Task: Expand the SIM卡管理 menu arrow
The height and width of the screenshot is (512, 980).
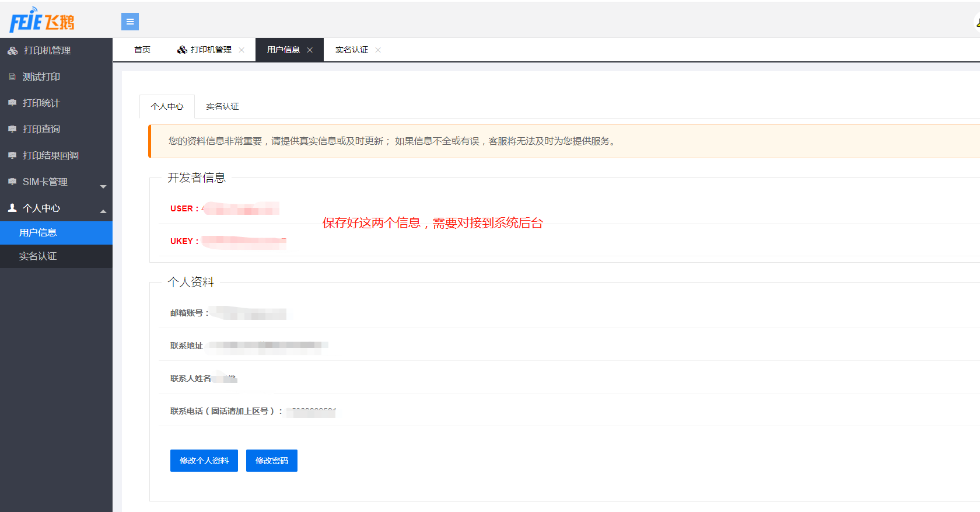Action: pos(103,186)
